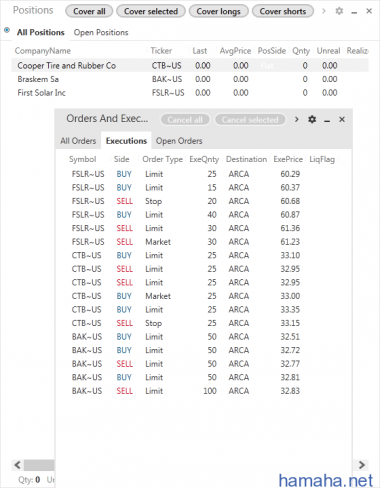
Task: Click the scrollbar right arrow
Action: click(x=362, y=465)
